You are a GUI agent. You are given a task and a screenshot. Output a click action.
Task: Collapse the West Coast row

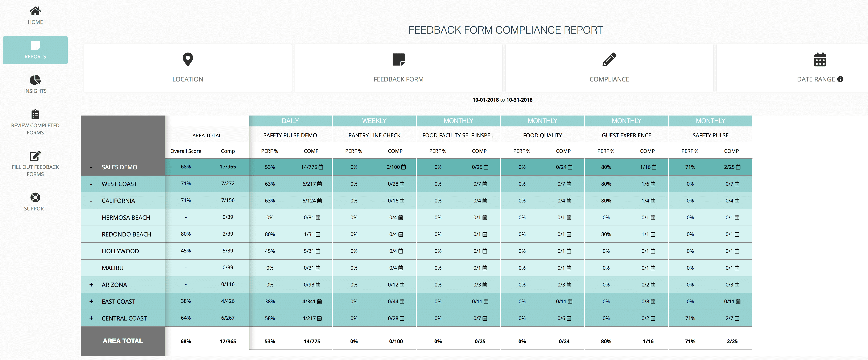91,184
